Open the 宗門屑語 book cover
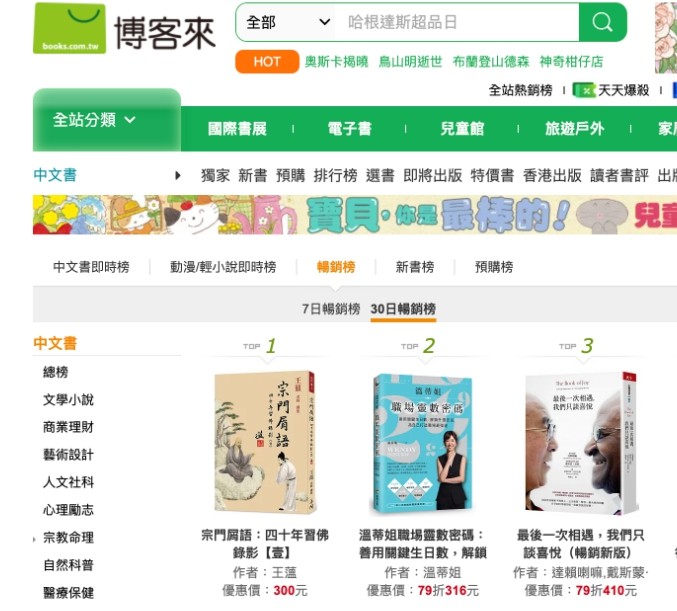677x611 pixels. pos(265,442)
